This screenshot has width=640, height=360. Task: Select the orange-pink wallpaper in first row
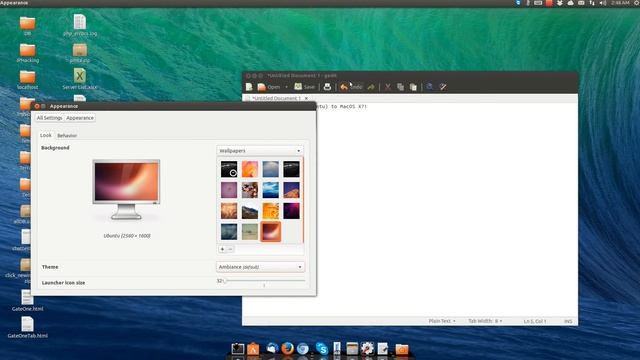(x=250, y=169)
